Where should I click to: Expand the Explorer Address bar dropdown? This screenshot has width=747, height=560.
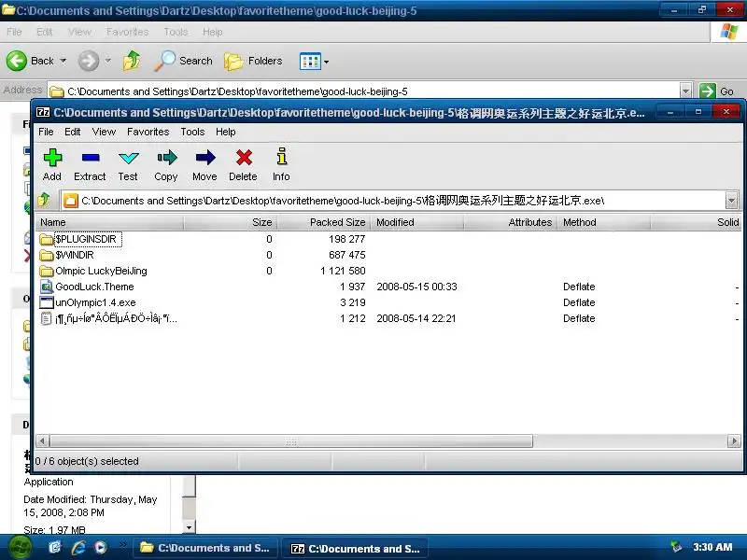[685, 91]
